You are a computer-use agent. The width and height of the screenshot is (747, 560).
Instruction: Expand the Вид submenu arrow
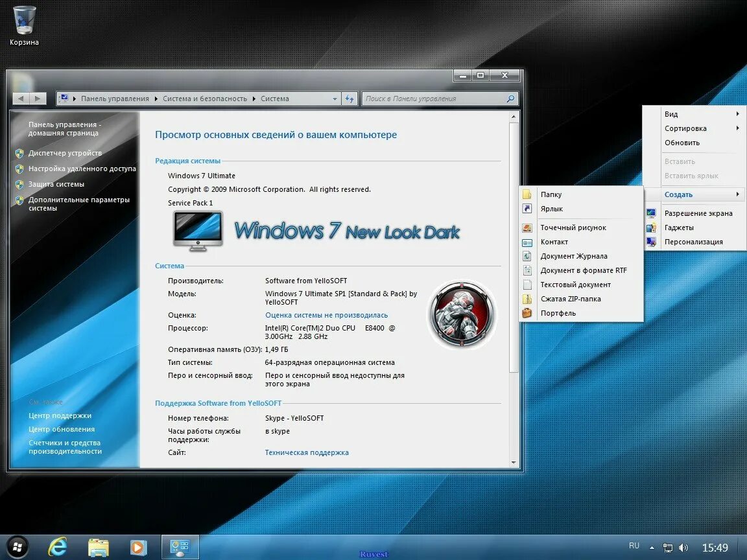pos(737,114)
